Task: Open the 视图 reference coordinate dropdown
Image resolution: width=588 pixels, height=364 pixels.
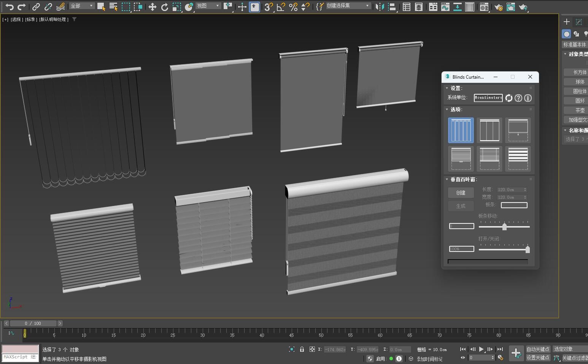Action: [208, 6]
